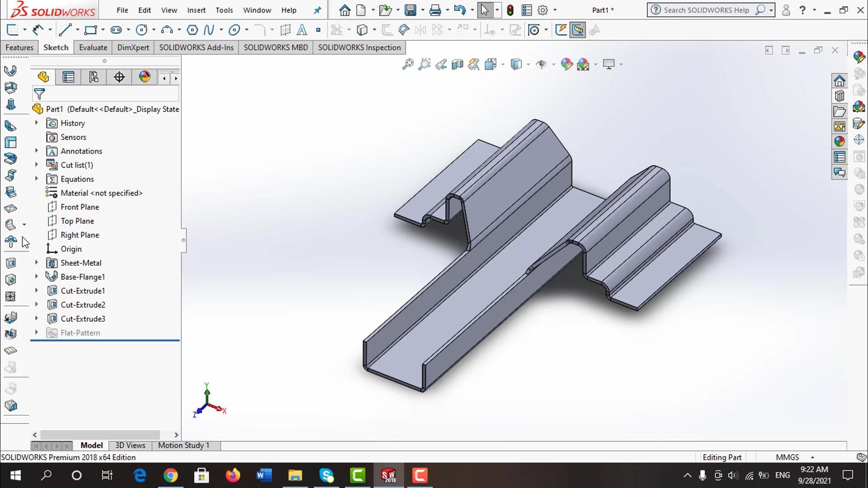868x488 pixels.
Task: Switch to the Evaluate tab
Action: pos(93,47)
